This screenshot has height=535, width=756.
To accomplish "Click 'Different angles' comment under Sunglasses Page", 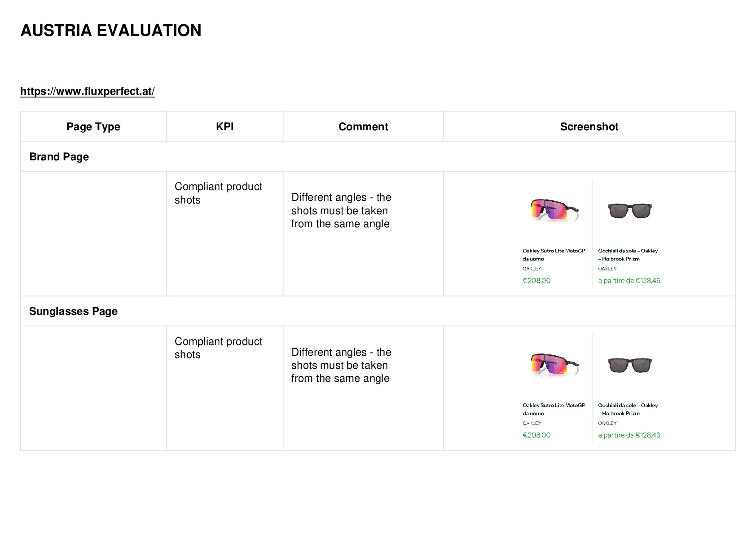I will click(x=341, y=365).
